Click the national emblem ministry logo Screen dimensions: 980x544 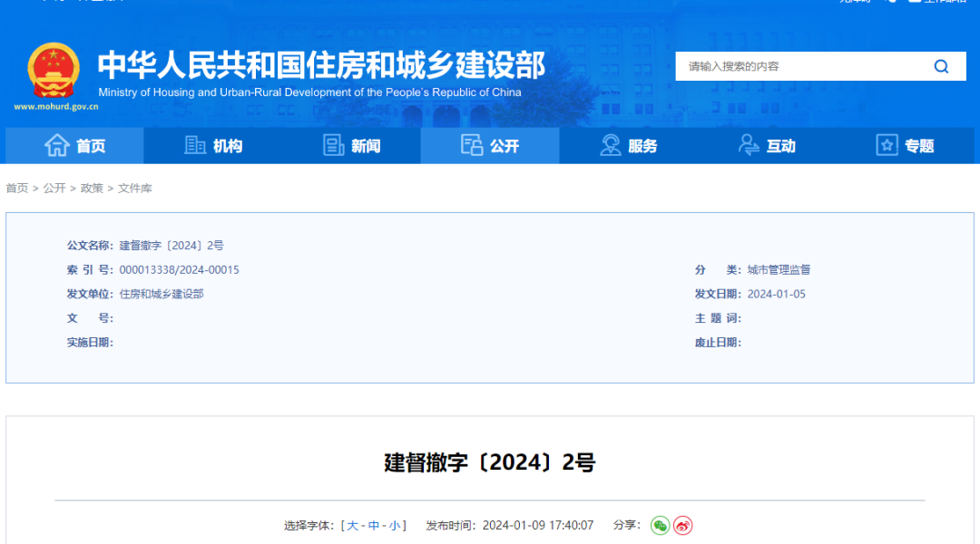pos(56,68)
